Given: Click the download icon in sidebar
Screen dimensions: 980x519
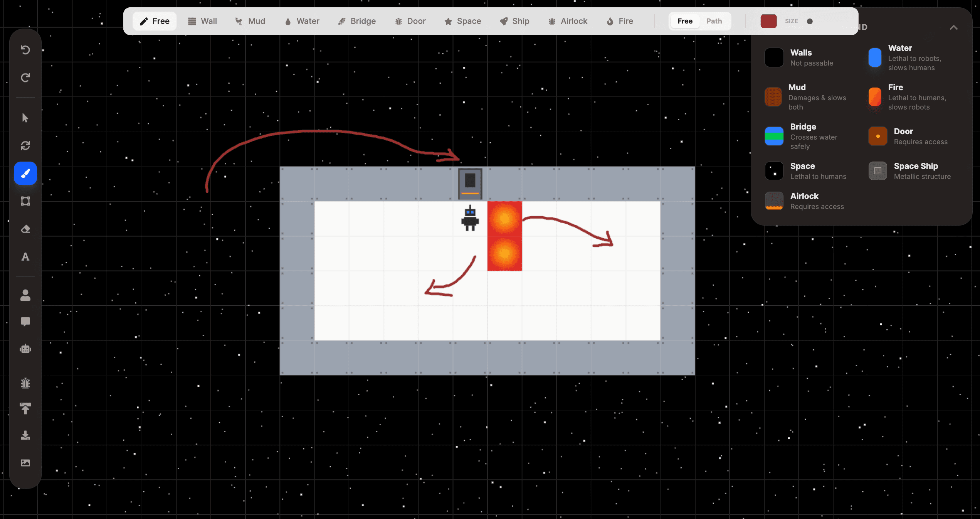Looking at the screenshot, I should tap(25, 435).
